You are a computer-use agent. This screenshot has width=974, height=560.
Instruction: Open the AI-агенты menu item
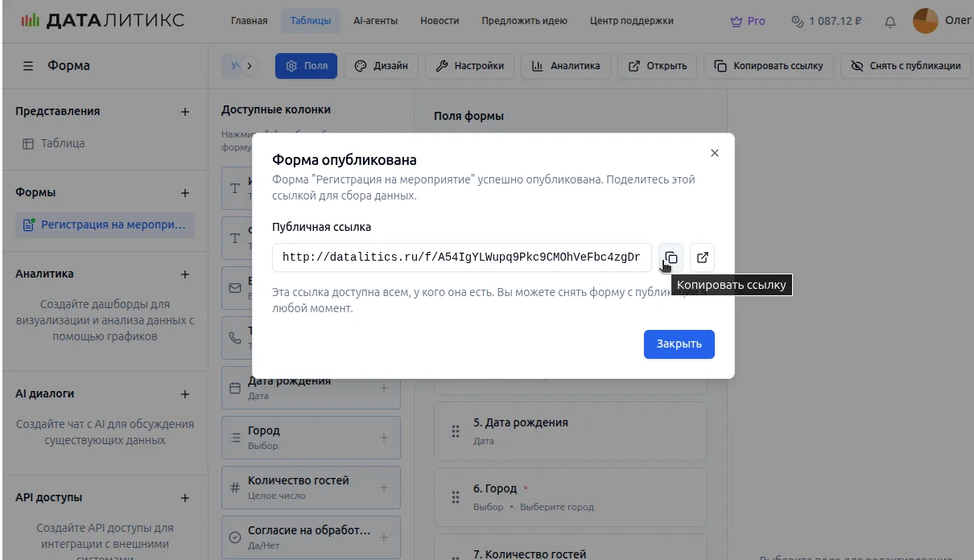pyautogui.click(x=375, y=21)
